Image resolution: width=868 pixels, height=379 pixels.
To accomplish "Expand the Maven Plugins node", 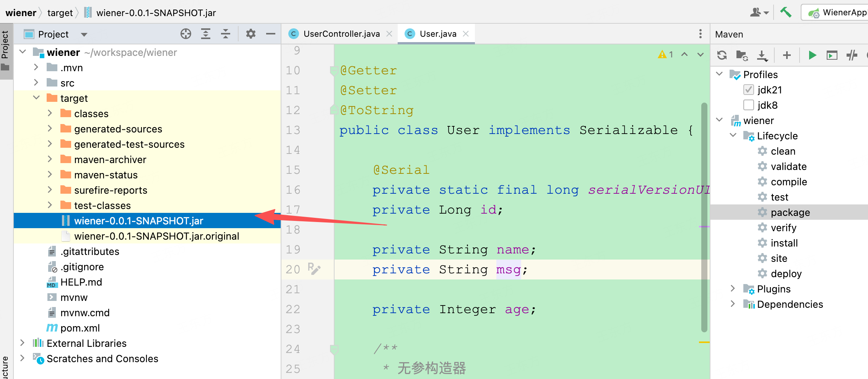I will tap(733, 288).
